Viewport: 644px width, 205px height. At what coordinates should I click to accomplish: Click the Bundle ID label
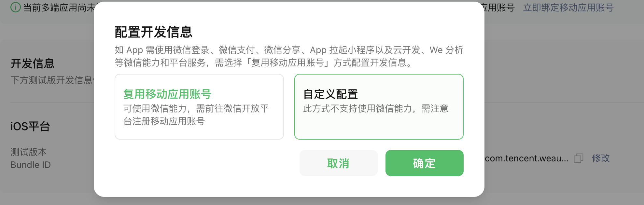[x=31, y=165]
